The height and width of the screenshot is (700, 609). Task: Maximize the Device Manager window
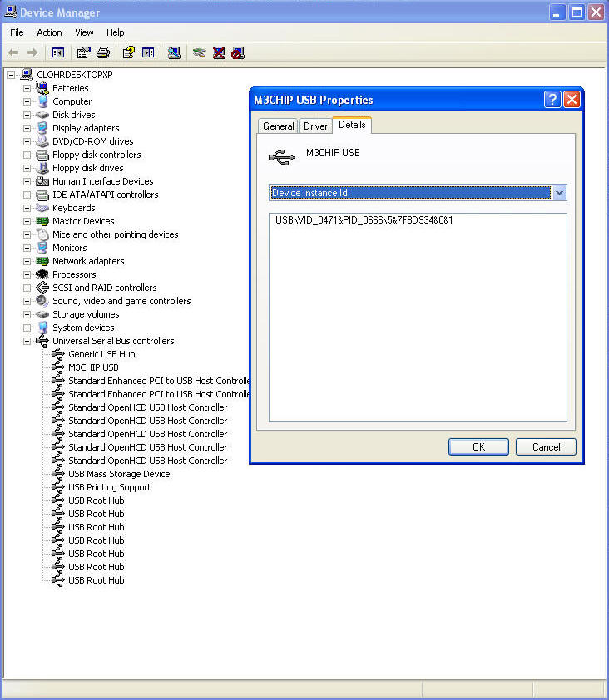577,12
